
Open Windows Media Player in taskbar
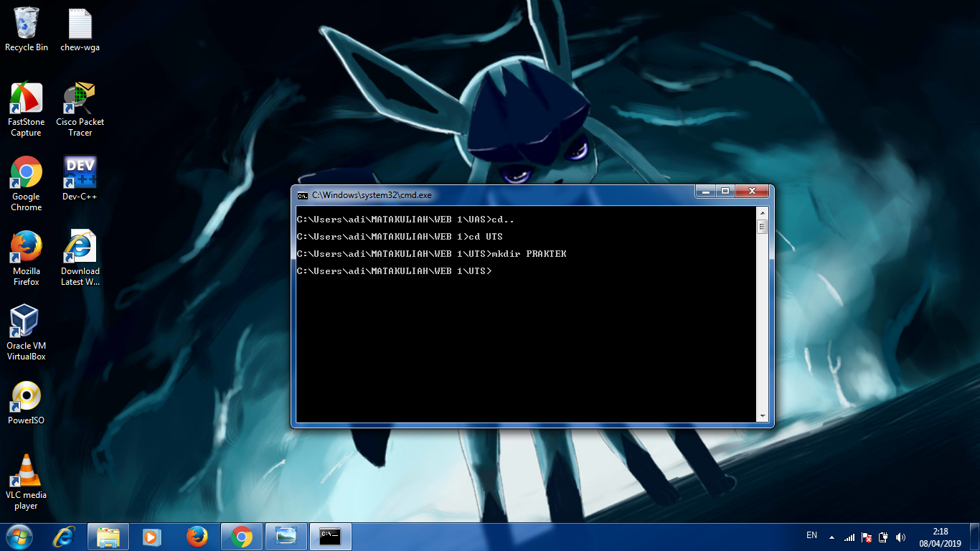[151, 537]
